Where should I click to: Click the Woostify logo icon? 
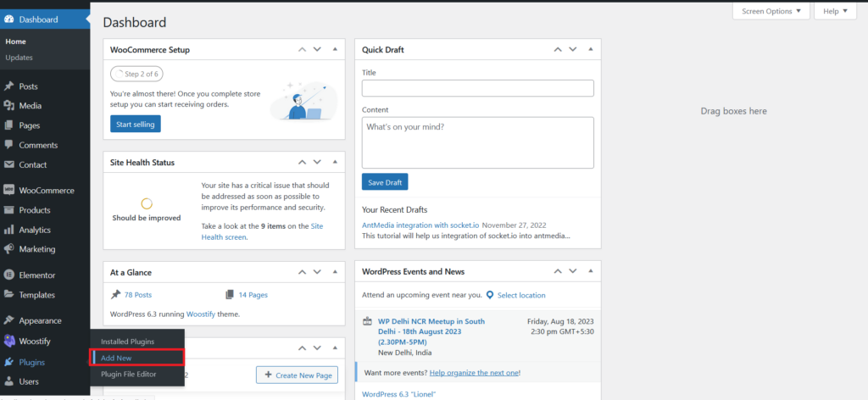pos(8,341)
